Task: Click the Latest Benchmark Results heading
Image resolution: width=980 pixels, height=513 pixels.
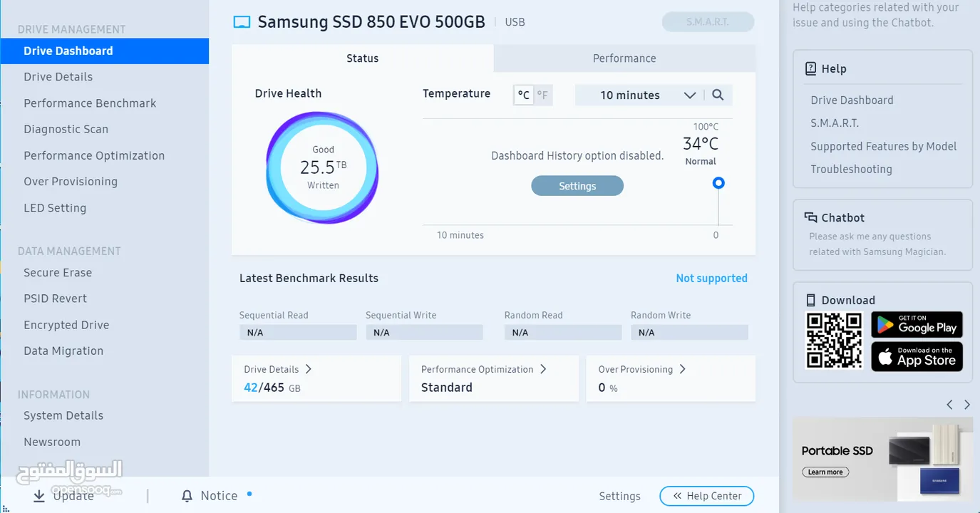Action: [309, 278]
